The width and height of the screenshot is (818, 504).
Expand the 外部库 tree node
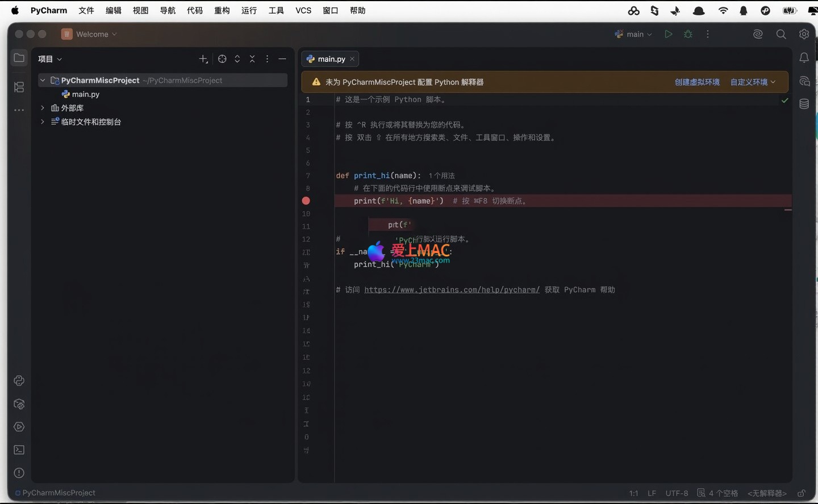[43, 108]
